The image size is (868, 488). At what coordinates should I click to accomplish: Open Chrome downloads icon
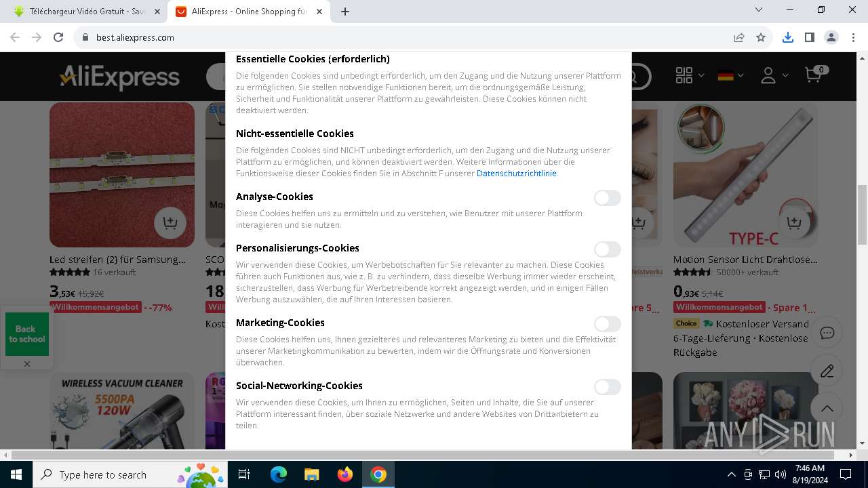point(787,37)
